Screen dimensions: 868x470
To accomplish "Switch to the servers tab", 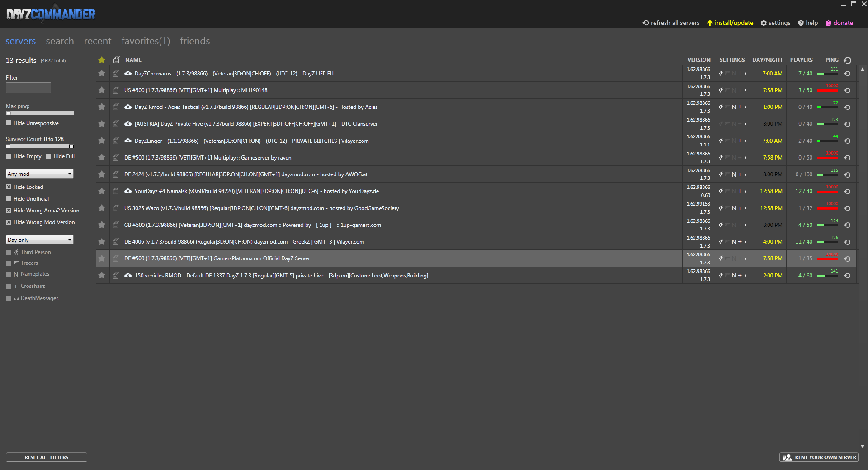I will pos(20,41).
